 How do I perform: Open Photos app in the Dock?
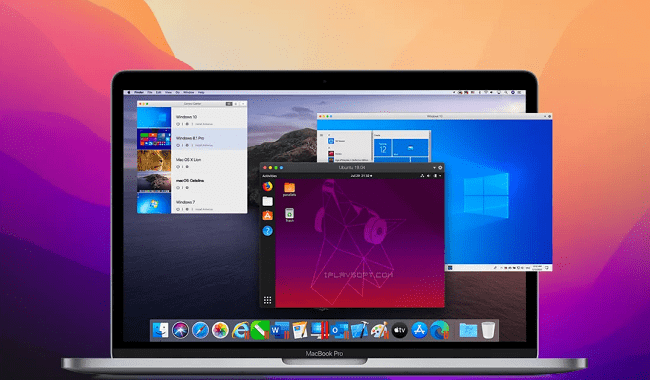tap(220, 330)
